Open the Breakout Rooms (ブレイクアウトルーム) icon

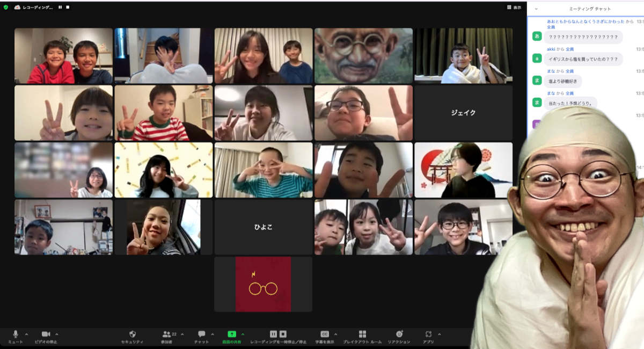pos(362,334)
